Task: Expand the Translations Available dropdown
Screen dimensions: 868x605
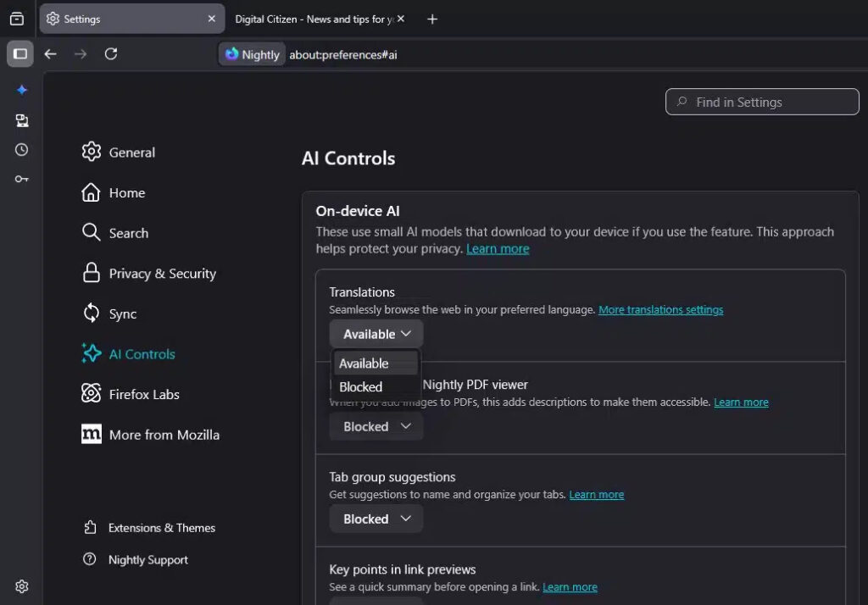Action: (x=376, y=334)
